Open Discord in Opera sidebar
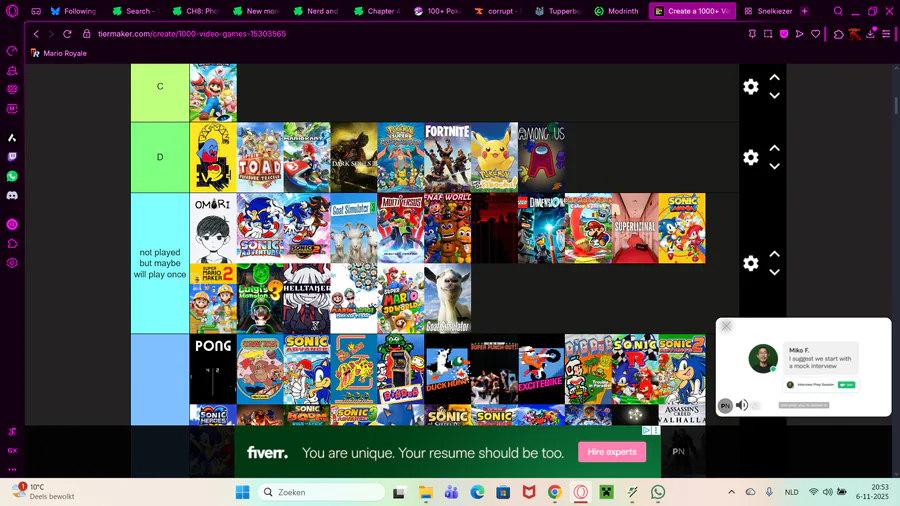Image resolution: width=900 pixels, height=506 pixels. [12, 196]
